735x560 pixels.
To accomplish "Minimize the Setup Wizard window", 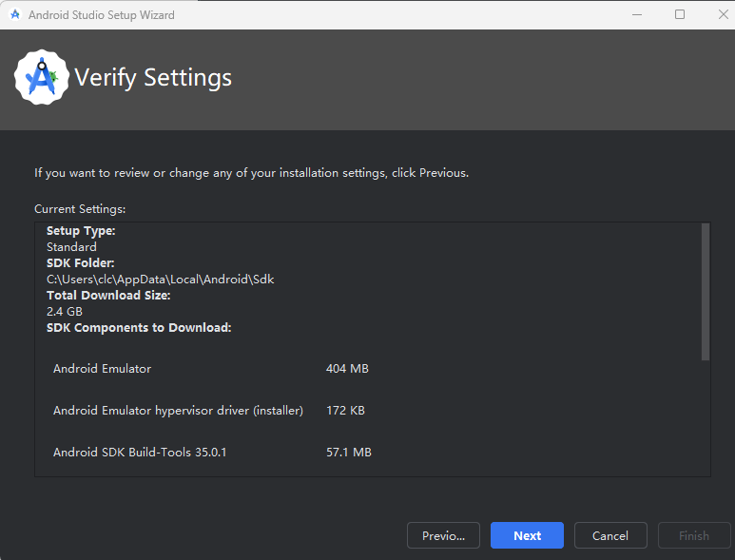I will pos(635,15).
